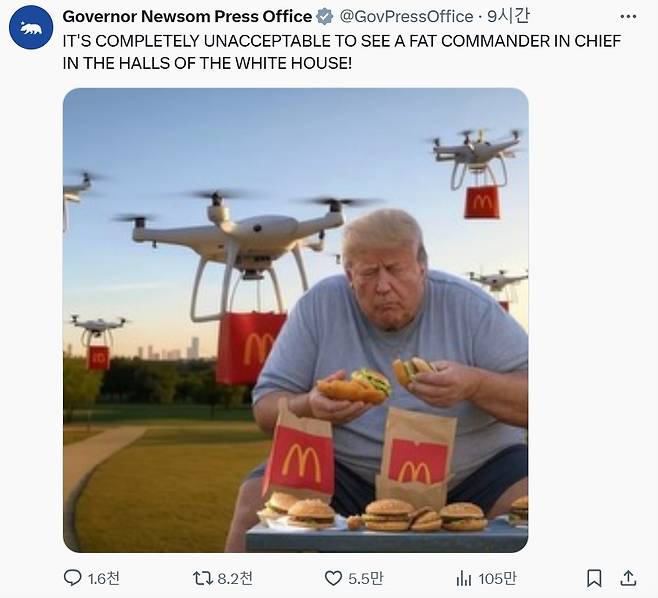
Task: Click the 8.2천 repost count
Action: (236, 578)
